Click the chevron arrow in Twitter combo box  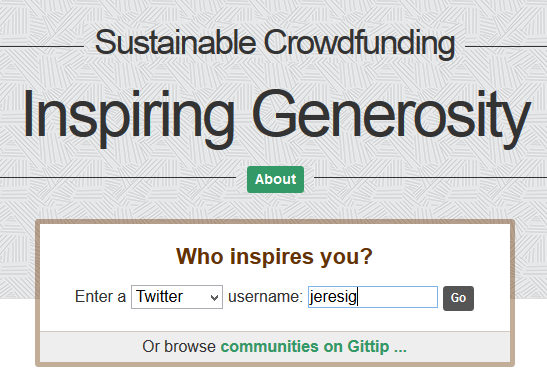(x=214, y=298)
